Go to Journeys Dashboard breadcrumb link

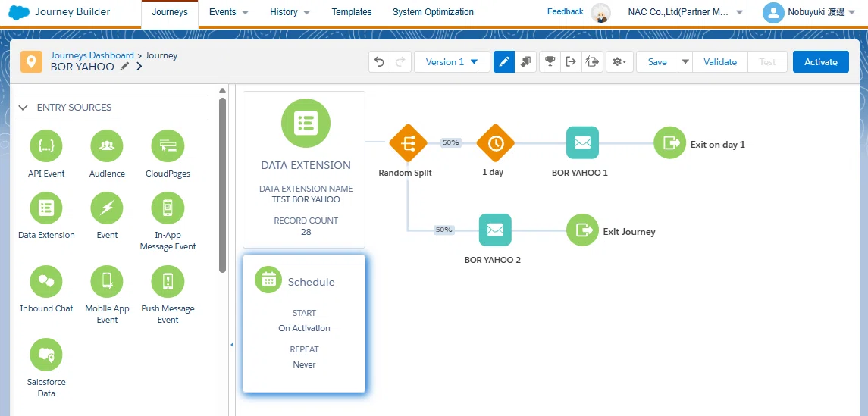click(92, 55)
